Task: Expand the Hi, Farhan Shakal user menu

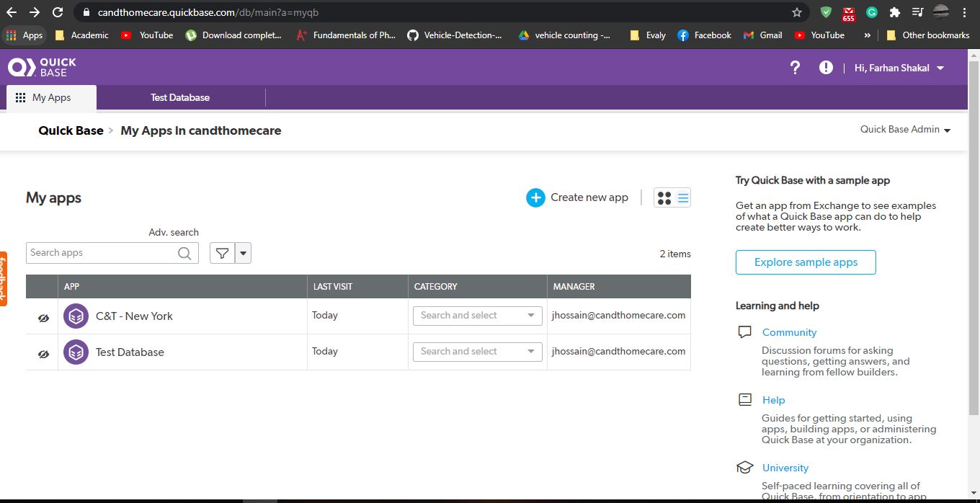Action: tap(899, 68)
